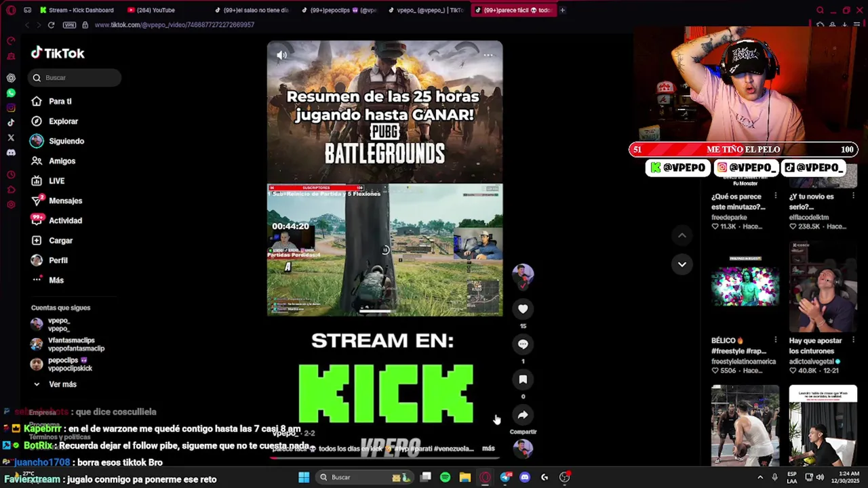Switch to the YouTube browser tab
The width and height of the screenshot is (868, 488).
[151, 10]
